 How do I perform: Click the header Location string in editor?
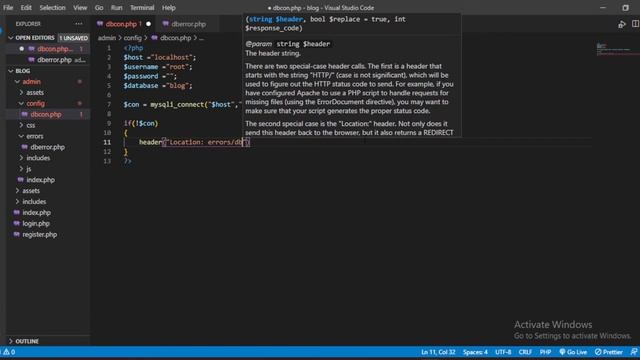coord(205,142)
